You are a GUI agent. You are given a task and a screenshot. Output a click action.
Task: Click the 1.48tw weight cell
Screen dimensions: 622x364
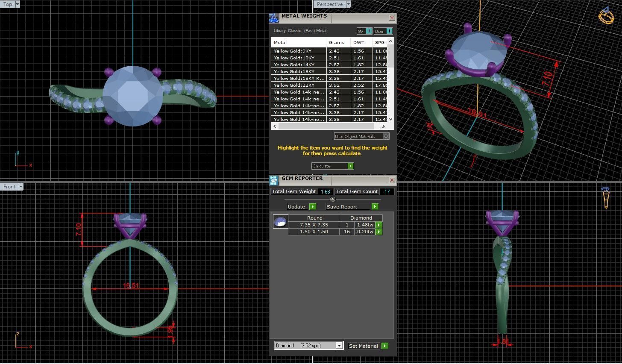coord(365,225)
